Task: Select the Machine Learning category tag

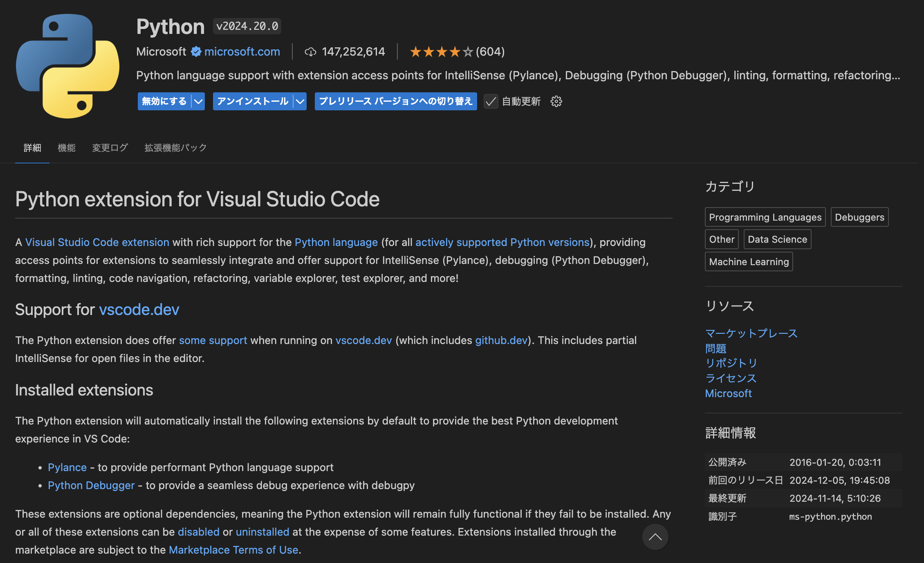Action: click(748, 261)
